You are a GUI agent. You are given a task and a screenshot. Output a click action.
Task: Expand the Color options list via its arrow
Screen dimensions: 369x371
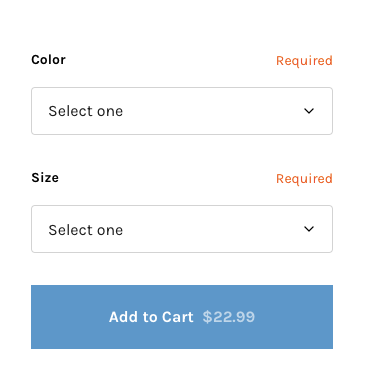coord(309,111)
